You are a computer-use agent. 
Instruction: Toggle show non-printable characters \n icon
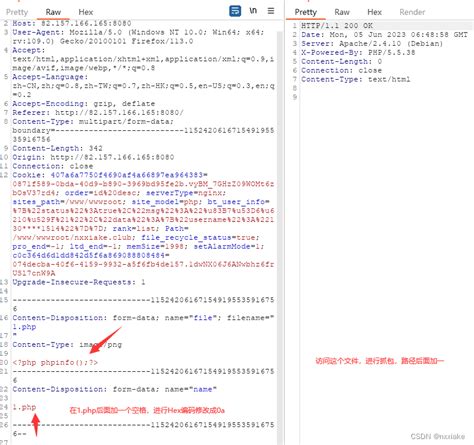[x=253, y=11]
